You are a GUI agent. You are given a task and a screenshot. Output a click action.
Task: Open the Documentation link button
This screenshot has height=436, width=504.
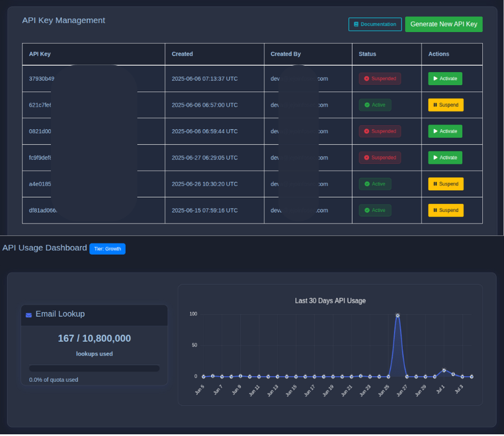click(375, 25)
